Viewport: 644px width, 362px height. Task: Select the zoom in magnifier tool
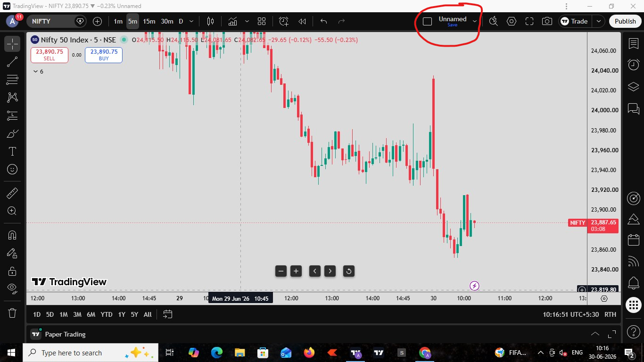[12, 211]
